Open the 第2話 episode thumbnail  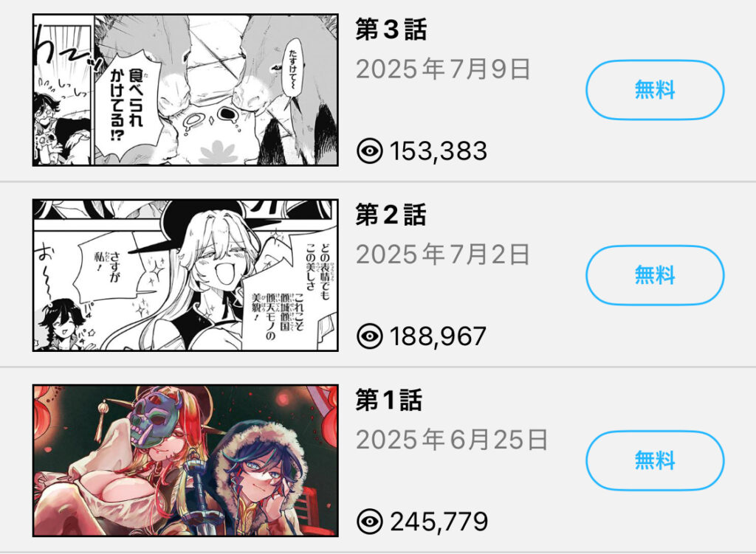[185, 275]
